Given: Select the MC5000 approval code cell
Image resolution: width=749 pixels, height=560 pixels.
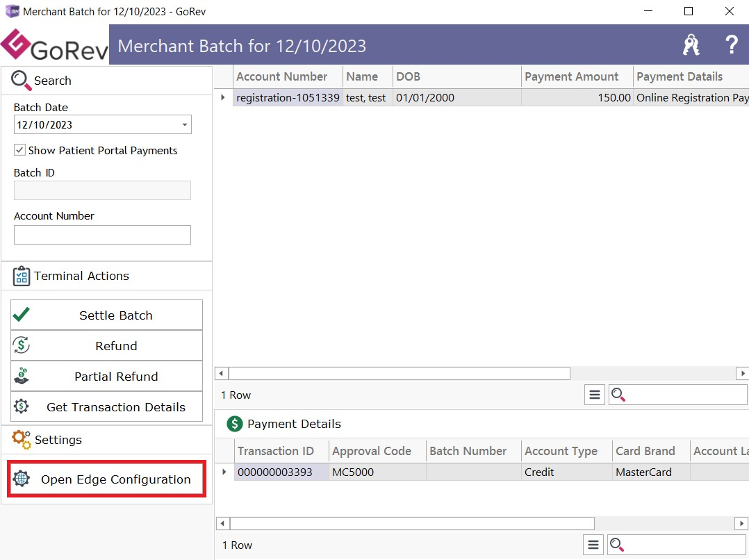Looking at the screenshot, I should (377, 472).
